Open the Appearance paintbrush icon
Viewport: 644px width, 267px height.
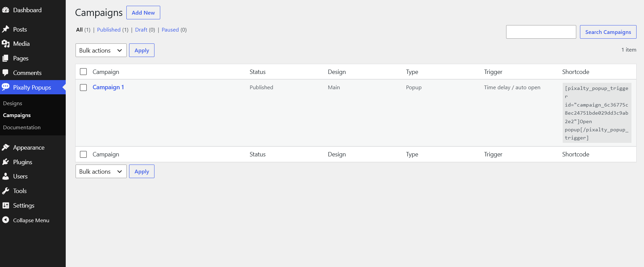(6, 147)
